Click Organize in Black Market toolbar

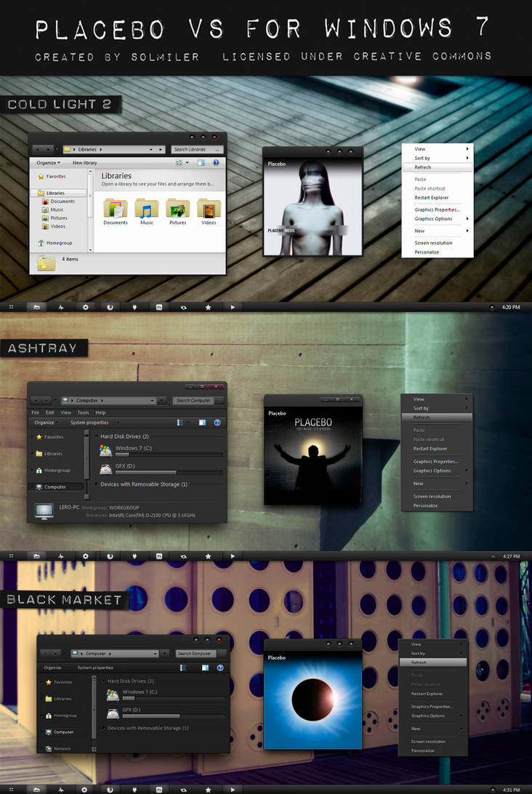point(52,667)
